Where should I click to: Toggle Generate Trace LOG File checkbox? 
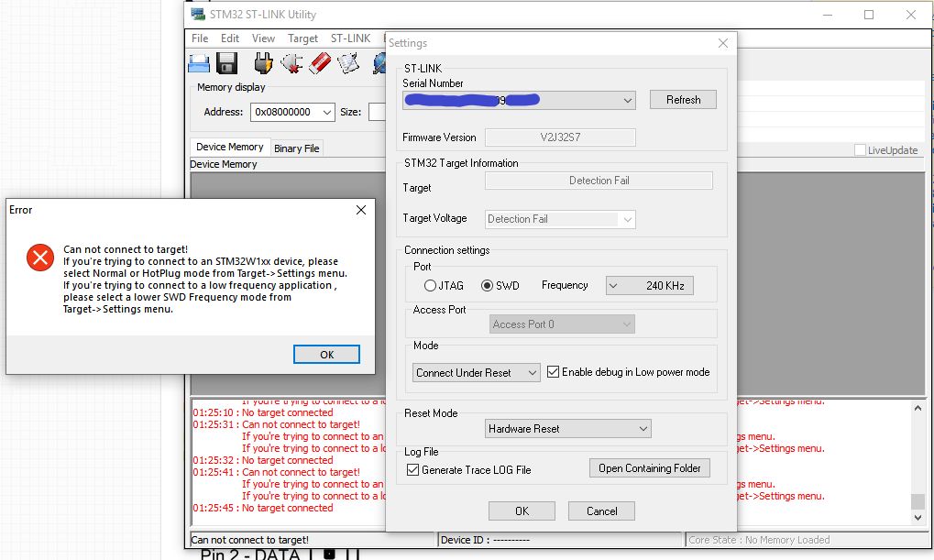[412, 469]
